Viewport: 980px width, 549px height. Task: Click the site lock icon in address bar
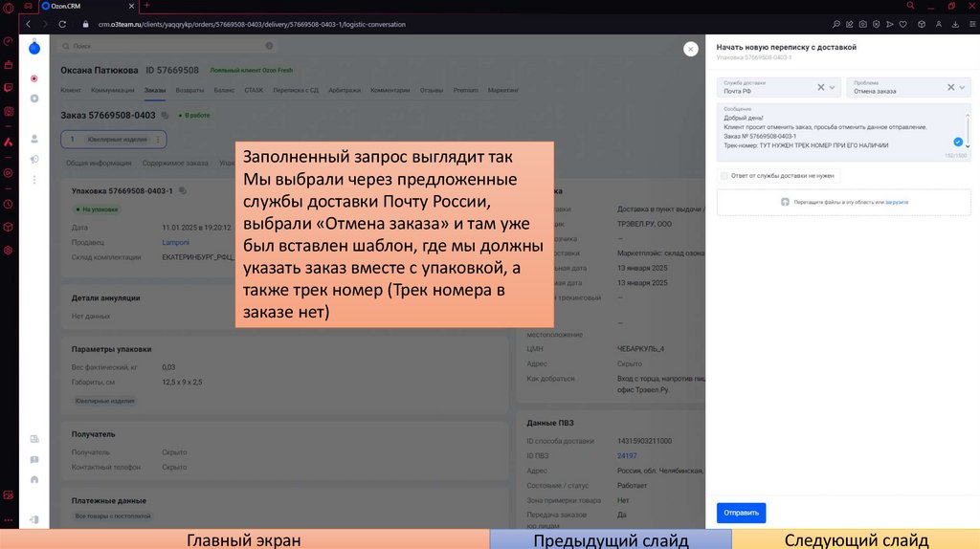[x=85, y=24]
